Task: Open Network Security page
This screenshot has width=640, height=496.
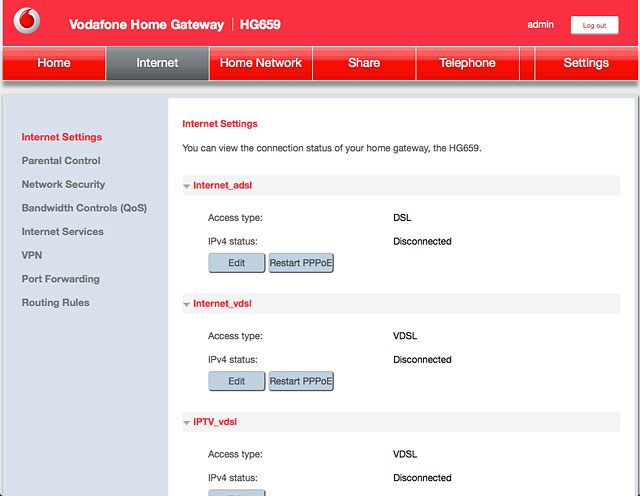Action: 63,185
